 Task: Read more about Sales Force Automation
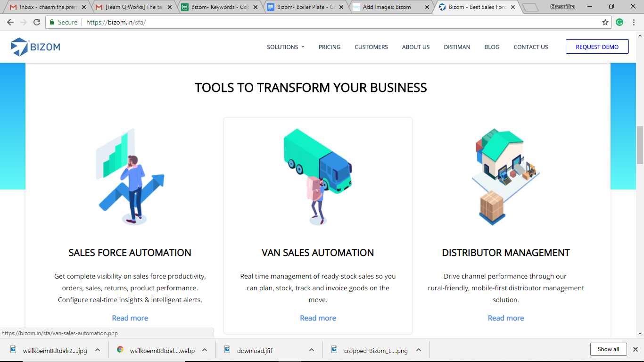[130, 318]
